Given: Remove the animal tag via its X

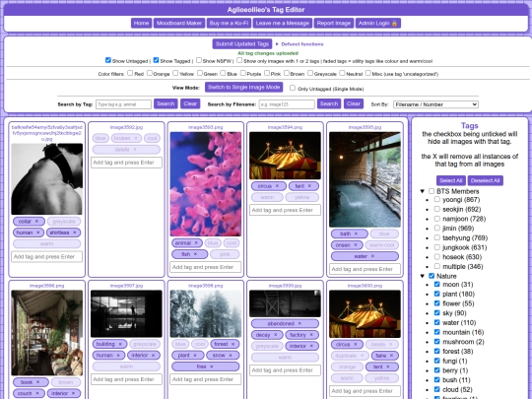Looking at the screenshot, I should [x=196, y=243].
